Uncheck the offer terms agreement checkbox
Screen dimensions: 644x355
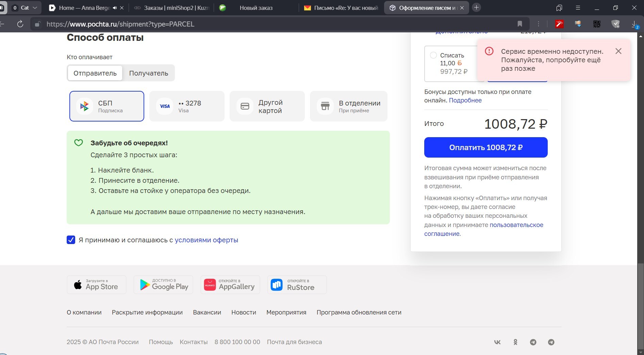tap(71, 240)
